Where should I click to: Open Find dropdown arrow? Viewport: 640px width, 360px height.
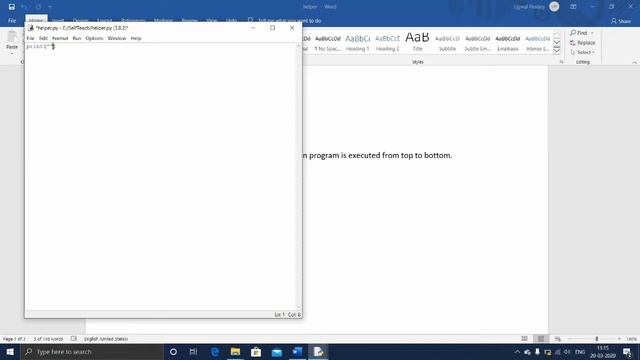pos(592,33)
